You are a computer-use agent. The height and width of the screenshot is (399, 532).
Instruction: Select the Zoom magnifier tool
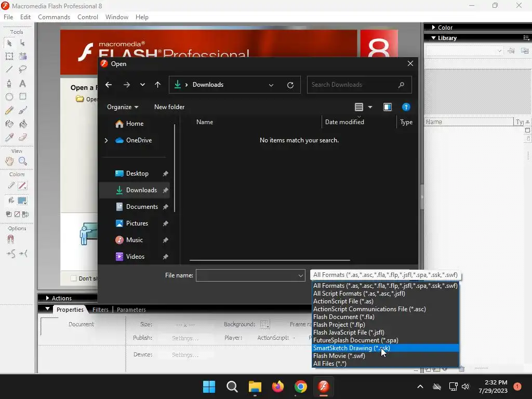(x=23, y=161)
